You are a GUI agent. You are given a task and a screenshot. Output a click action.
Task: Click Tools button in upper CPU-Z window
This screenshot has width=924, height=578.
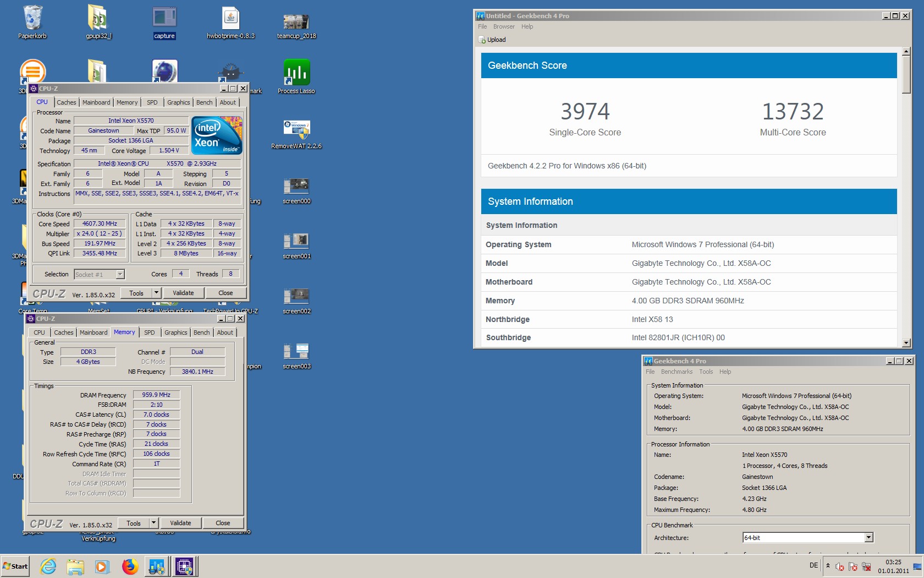[x=136, y=293]
